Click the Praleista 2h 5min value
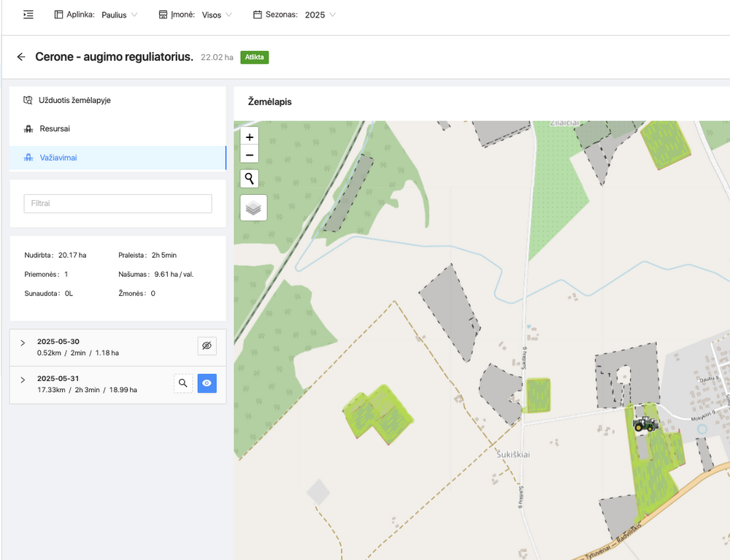 164,255
